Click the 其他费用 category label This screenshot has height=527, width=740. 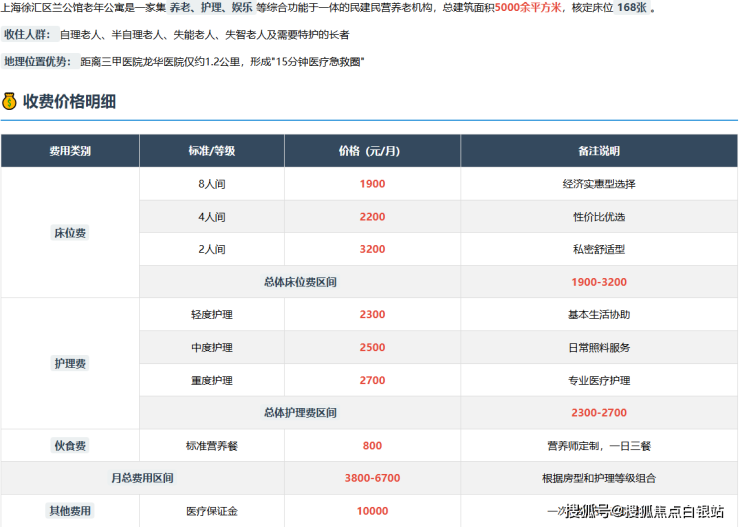click(x=70, y=511)
